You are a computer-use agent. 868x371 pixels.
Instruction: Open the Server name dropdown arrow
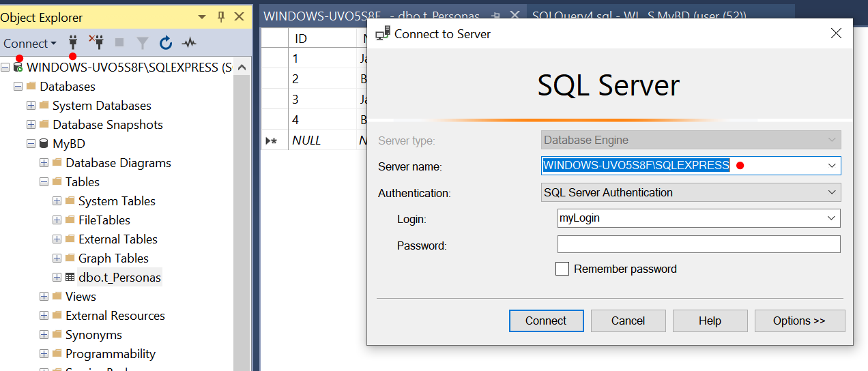[832, 166]
